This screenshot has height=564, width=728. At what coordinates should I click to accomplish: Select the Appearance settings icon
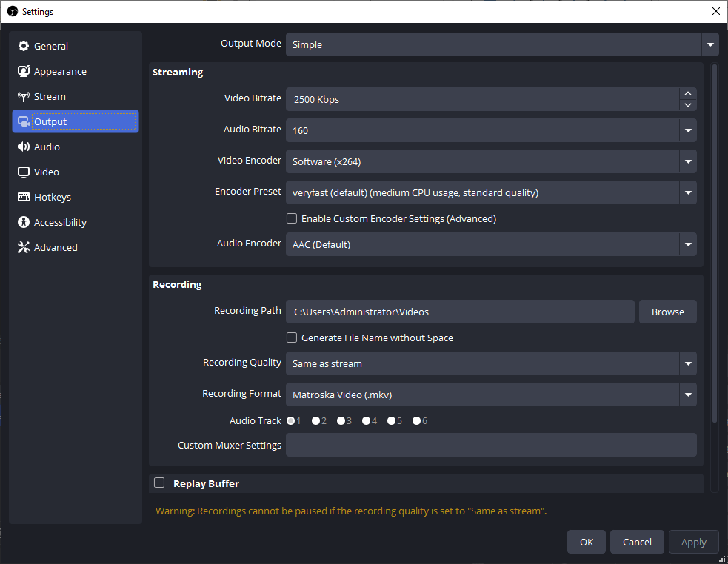tap(24, 71)
